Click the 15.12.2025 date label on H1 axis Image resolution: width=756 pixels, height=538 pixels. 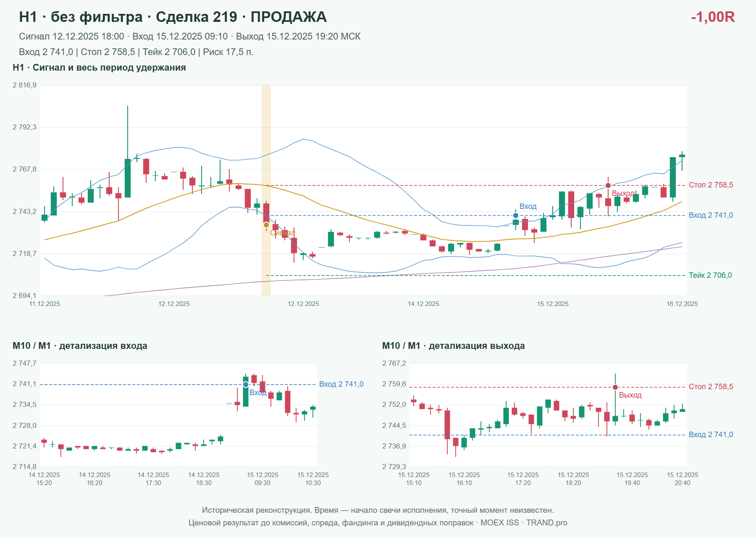(x=553, y=304)
